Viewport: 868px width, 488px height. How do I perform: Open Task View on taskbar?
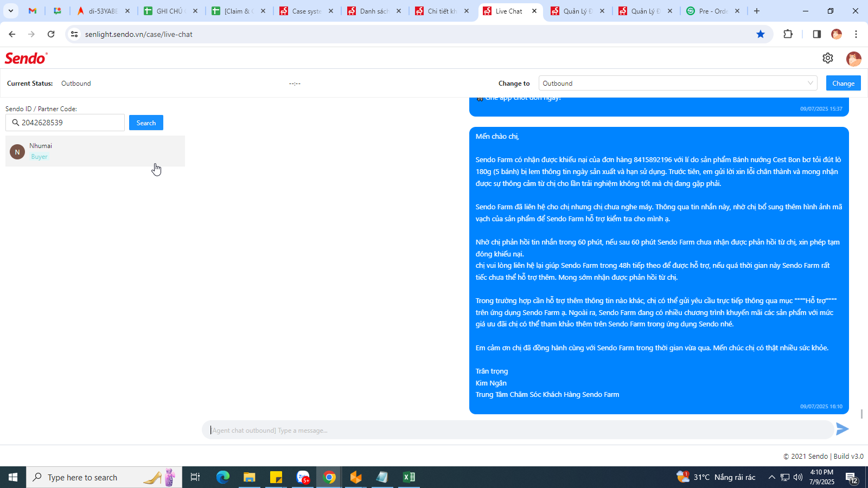point(195,477)
